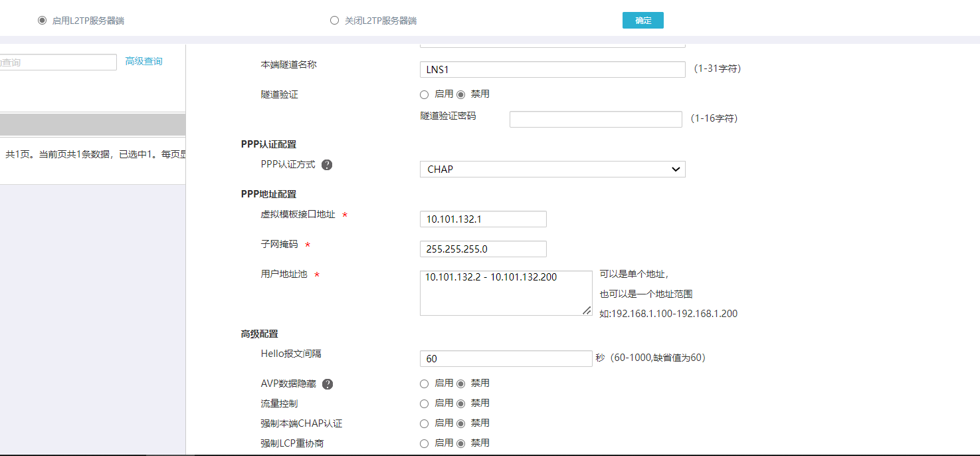Viewport: 980px width, 456px height.
Task: Grab the 用户地址池 textarea resize handle
Action: [587, 310]
